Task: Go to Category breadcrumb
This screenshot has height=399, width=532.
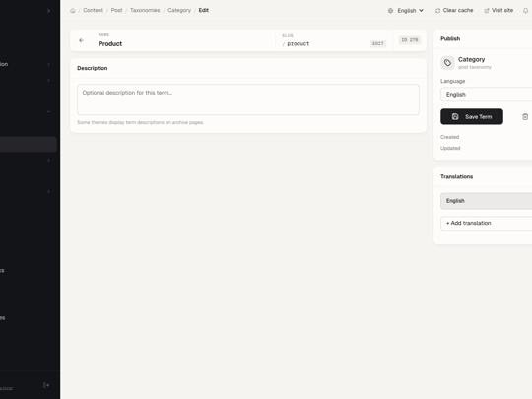Action: [179, 10]
